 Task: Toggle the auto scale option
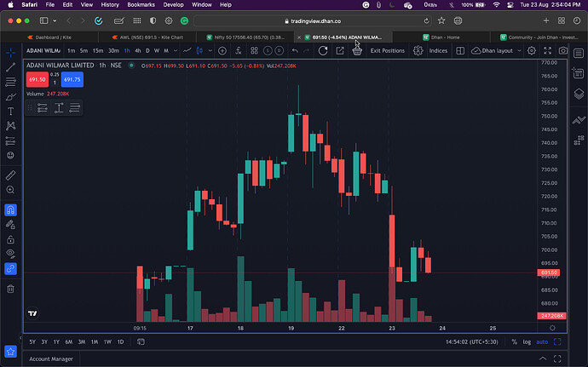click(542, 342)
